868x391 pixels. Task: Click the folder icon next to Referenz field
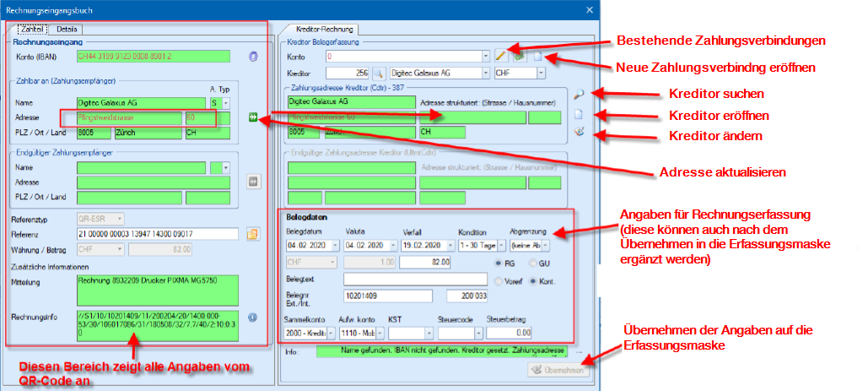tap(253, 234)
